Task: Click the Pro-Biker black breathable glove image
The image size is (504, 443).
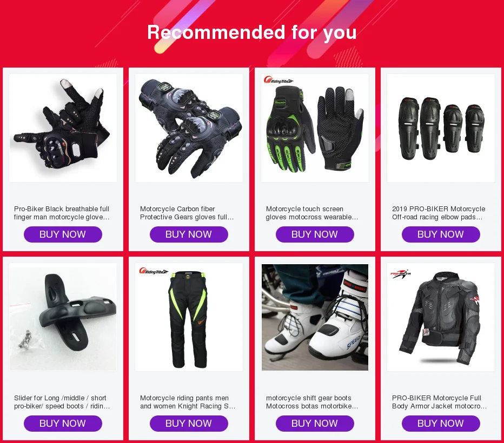Action: pos(63,128)
